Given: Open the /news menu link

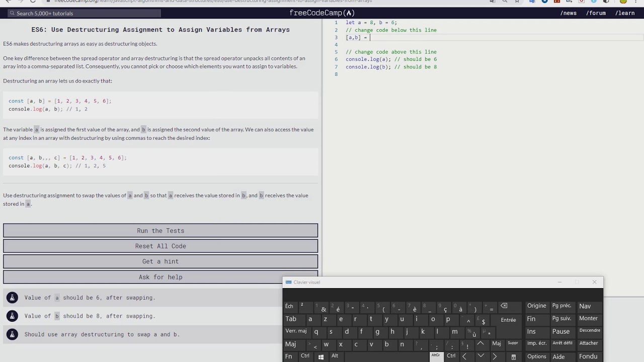Looking at the screenshot, I should [x=569, y=13].
